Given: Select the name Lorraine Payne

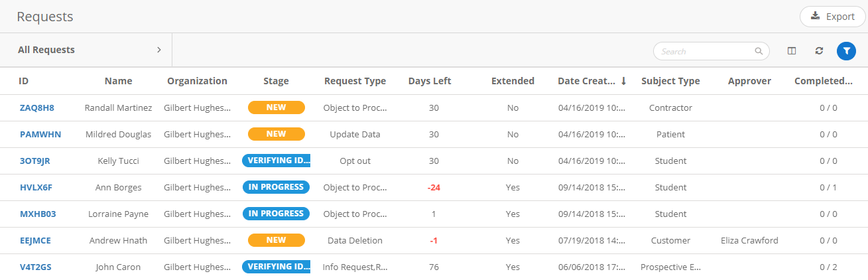Looking at the screenshot, I should (119, 214).
